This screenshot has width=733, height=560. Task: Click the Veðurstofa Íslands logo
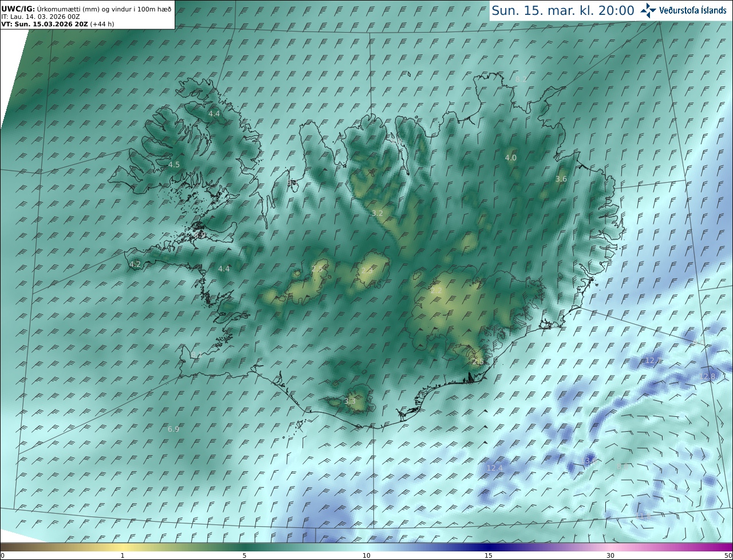point(683,10)
